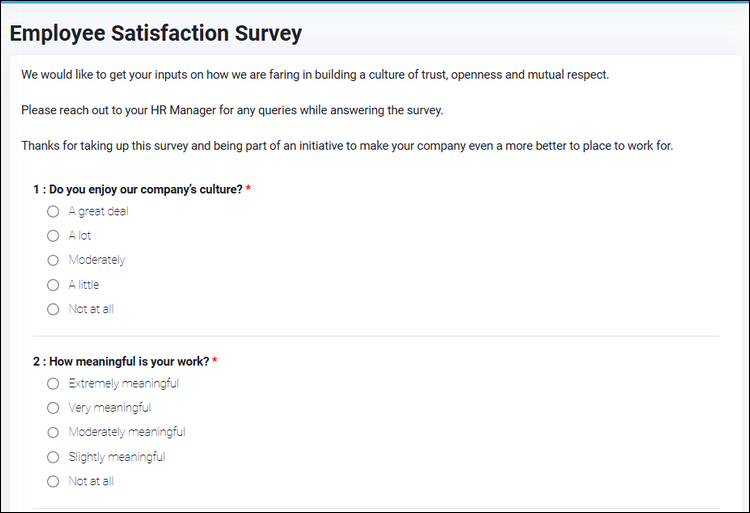Pick 'Moderately' for company culture question
The height and width of the screenshot is (513, 750).
(53, 260)
